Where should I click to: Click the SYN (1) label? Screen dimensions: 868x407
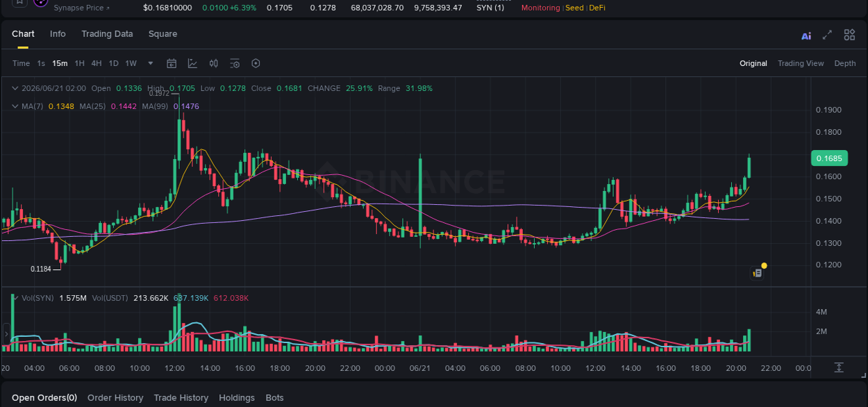point(490,8)
